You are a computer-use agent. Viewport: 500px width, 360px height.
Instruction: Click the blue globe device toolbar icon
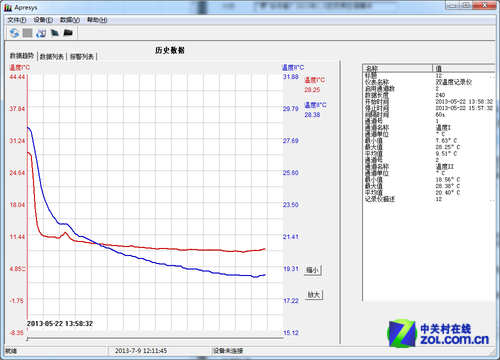click(41, 33)
